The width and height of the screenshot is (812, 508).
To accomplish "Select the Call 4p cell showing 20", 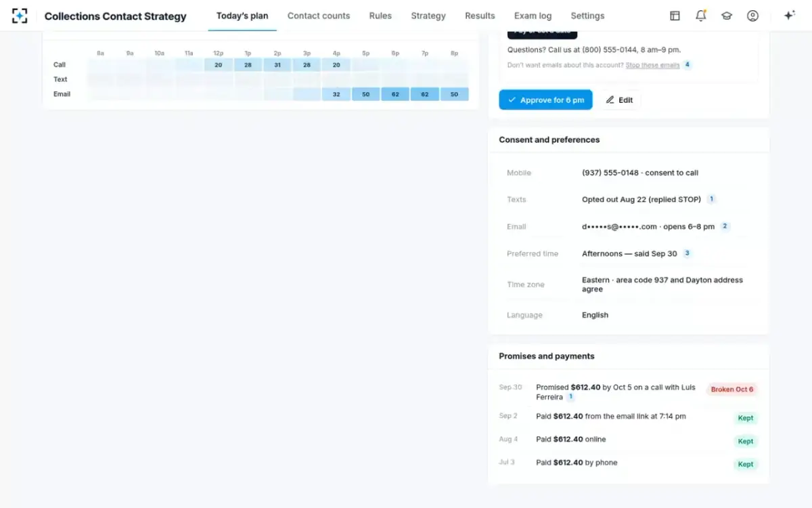I will [336, 65].
